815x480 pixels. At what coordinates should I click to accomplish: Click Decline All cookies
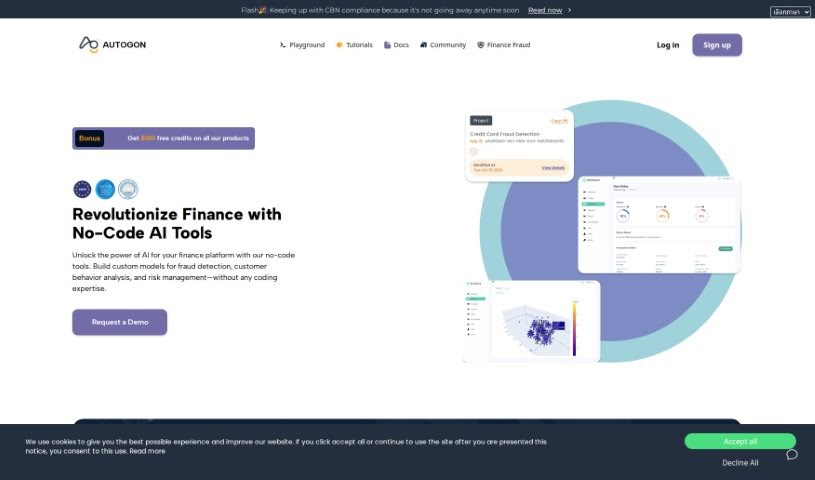740,463
